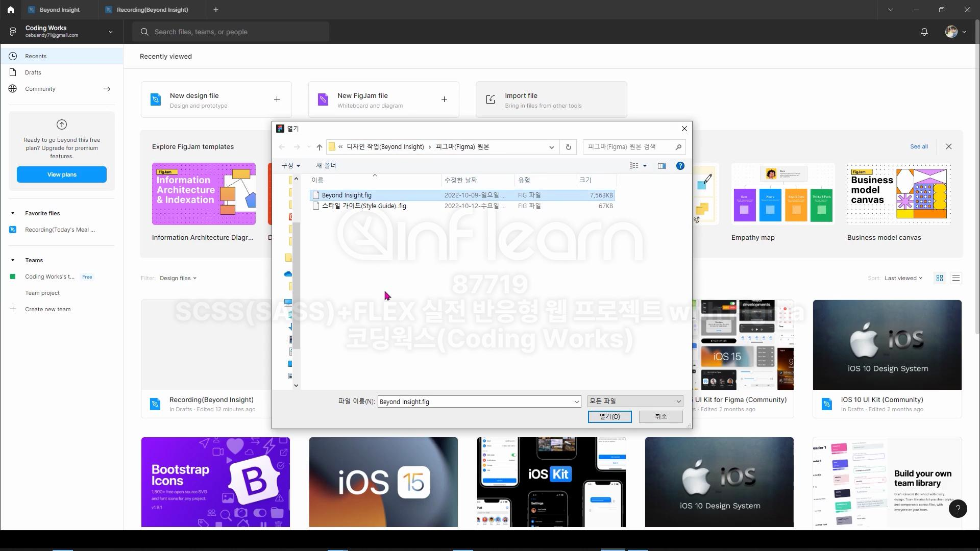Click the search files input field
Screen dimensions: 980x551
coord(231,32)
